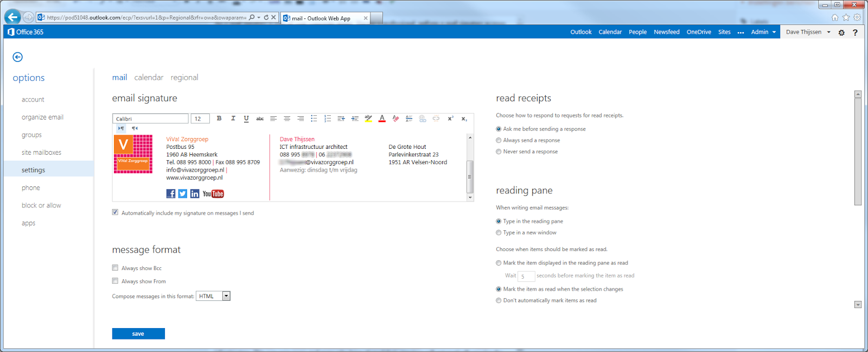The image size is (868, 352).
Task: Enable Always show Bcc
Action: point(115,268)
